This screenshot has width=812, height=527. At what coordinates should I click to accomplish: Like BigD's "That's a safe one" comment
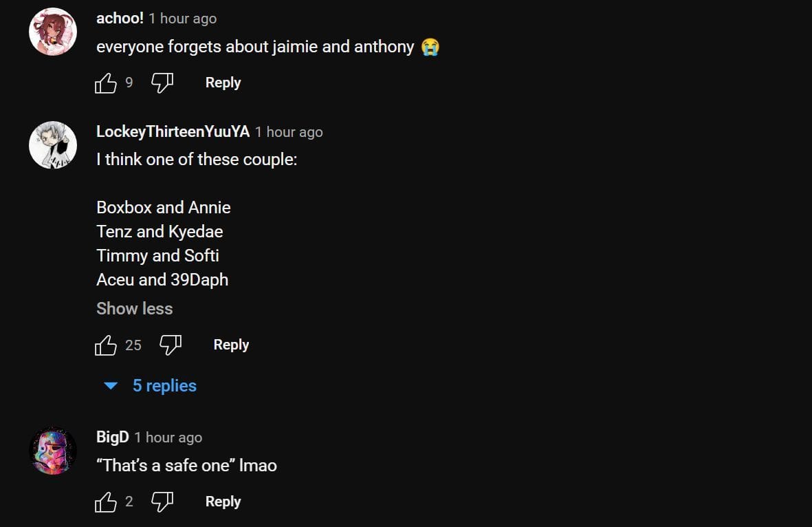click(x=106, y=502)
